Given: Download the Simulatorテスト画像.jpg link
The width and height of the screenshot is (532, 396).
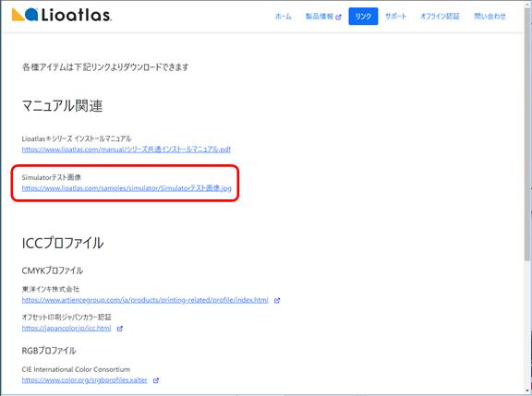Looking at the screenshot, I should [x=127, y=187].
